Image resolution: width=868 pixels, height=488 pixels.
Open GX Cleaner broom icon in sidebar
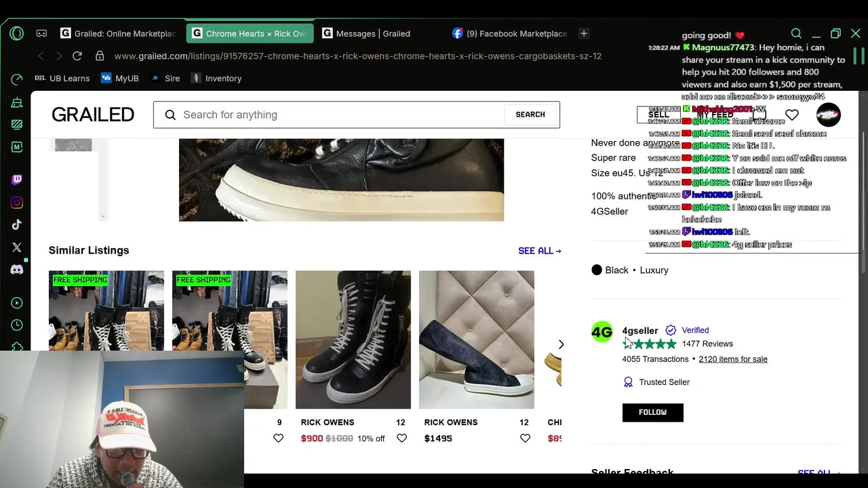17,102
